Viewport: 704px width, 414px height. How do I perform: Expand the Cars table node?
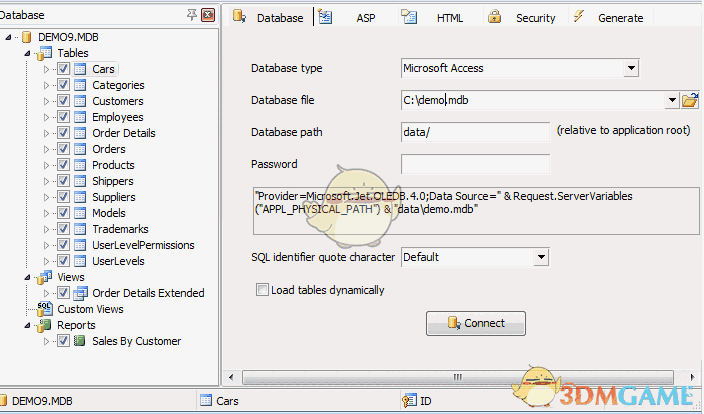point(46,69)
